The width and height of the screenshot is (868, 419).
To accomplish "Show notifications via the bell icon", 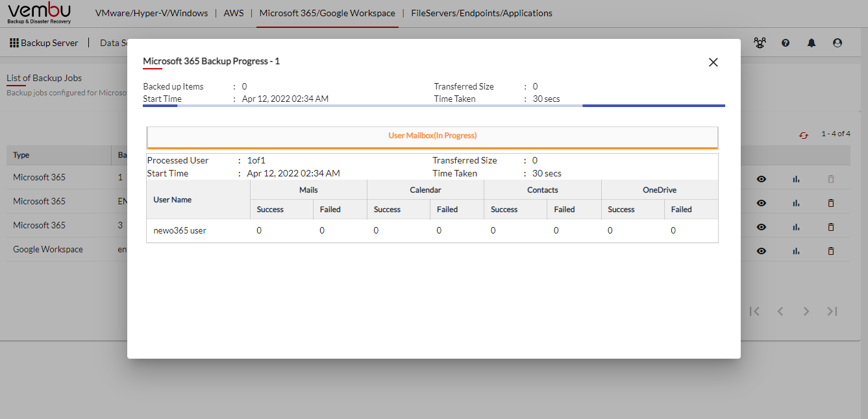I will pyautogui.click(x=812, y=43).
